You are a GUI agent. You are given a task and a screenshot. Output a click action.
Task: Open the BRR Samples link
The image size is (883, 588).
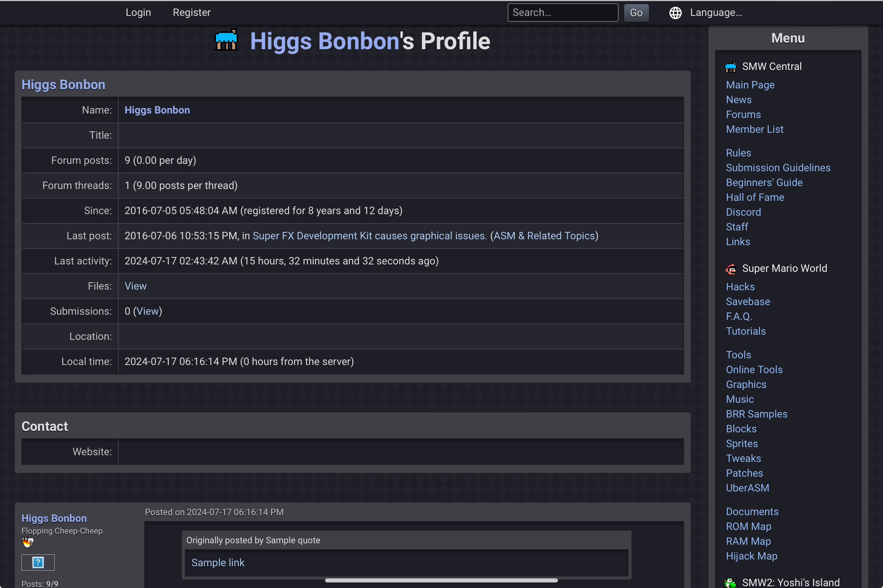[756, 414]
